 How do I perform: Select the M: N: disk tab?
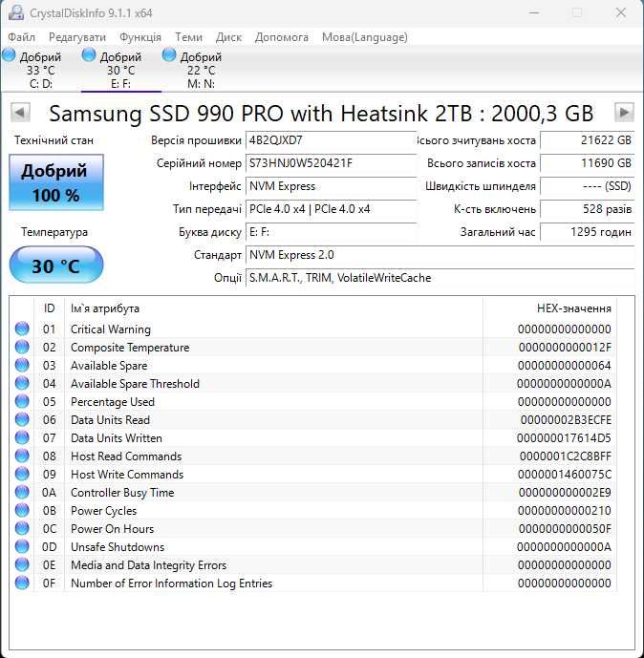click(201, 70)
